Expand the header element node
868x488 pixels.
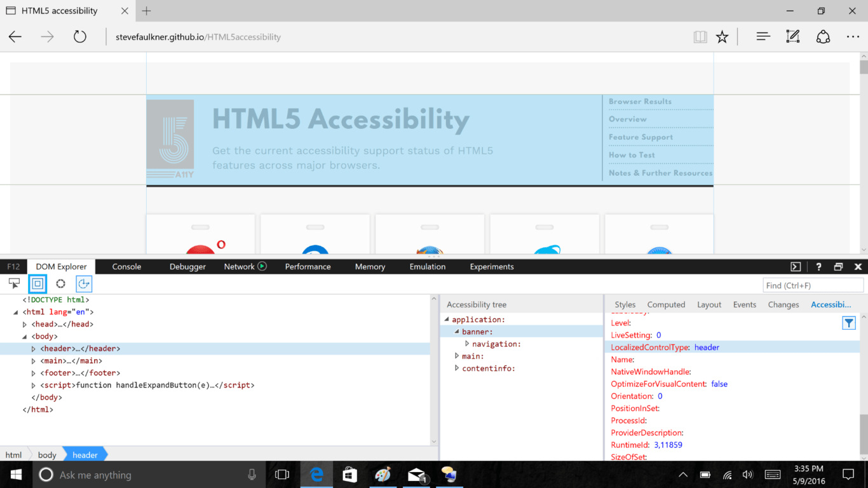[34, 348]
